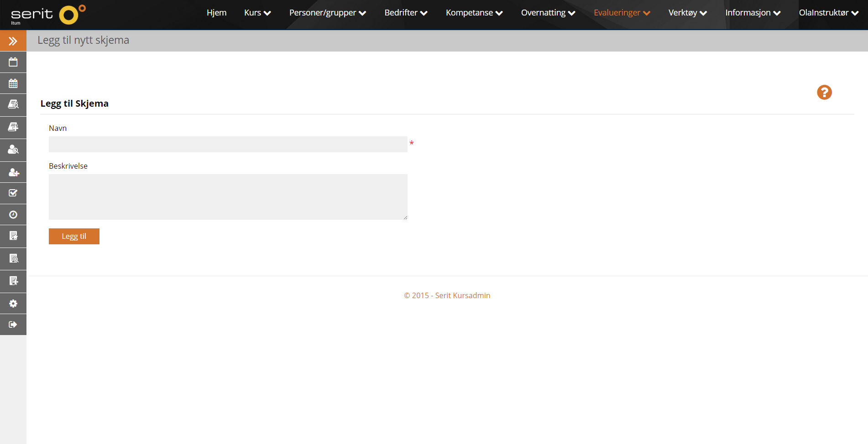Expand the Evalueringer dropdown menu

click(622, 13)
